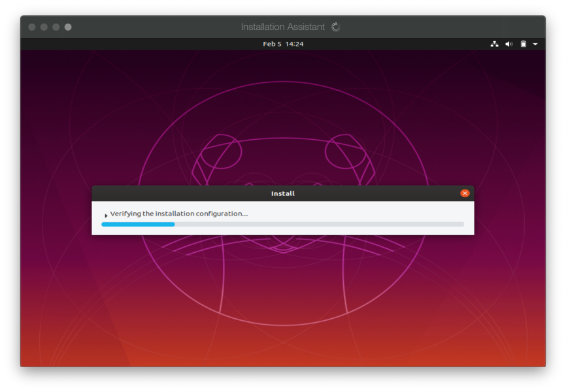Click the blue installation progress bar
Viewport: 566px width, 392px height.
point(282,225)
